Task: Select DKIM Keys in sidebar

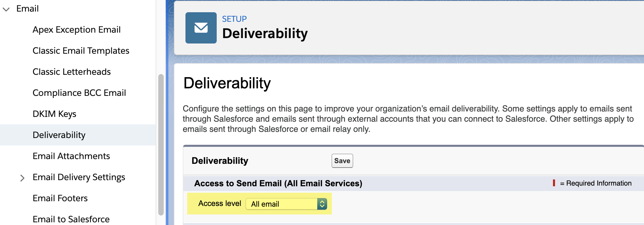Action: click(x=54, y=114)
